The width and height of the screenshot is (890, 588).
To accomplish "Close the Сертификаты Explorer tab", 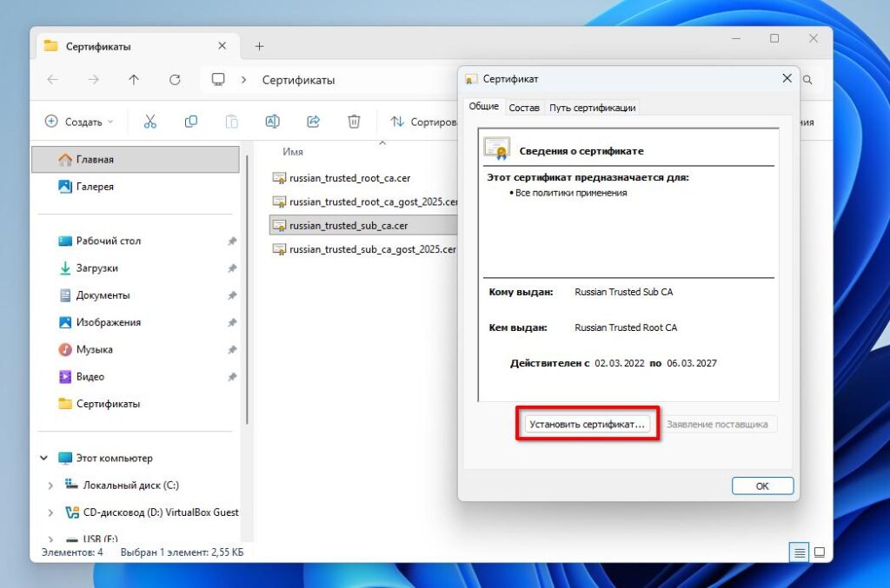I will 222,46.
